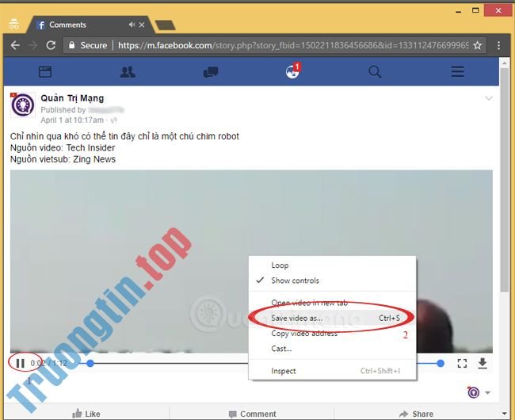This screenshot has width=515, height=420.
Task: Open Facebook news feed icon
Action: 45,71
